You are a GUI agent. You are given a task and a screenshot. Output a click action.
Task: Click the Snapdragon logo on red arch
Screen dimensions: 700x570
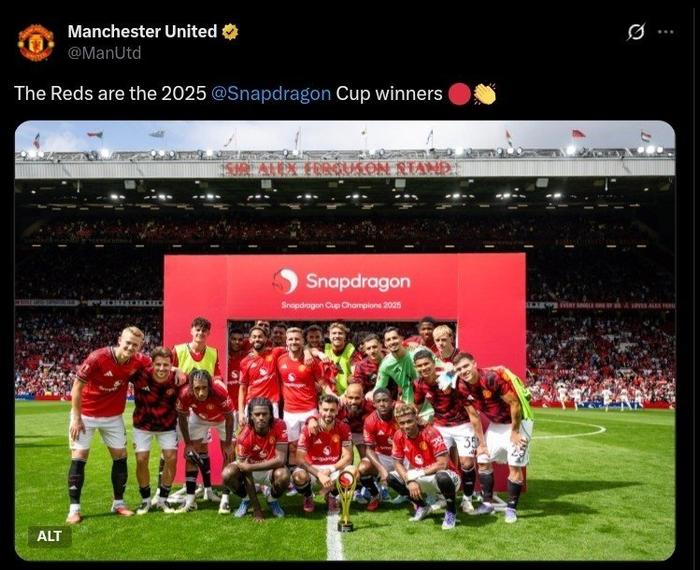click(x=285, y=281)
